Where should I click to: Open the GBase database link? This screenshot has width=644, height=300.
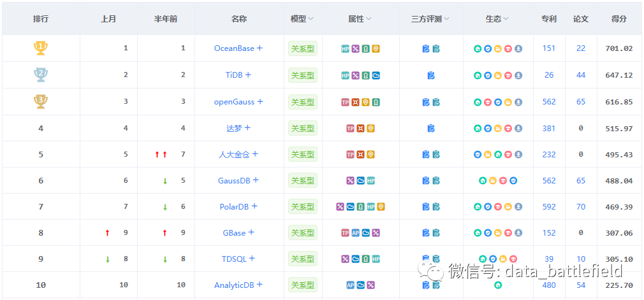(x=234, y=233)
